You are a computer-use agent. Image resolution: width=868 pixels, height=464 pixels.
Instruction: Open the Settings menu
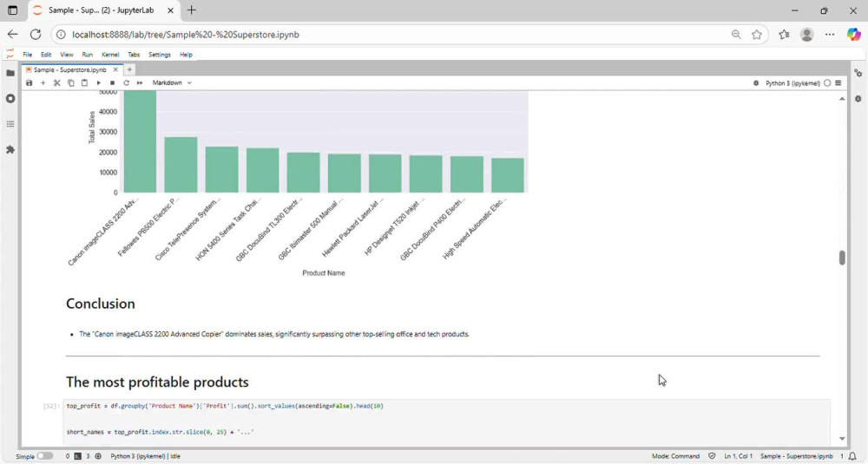(160, 55)
